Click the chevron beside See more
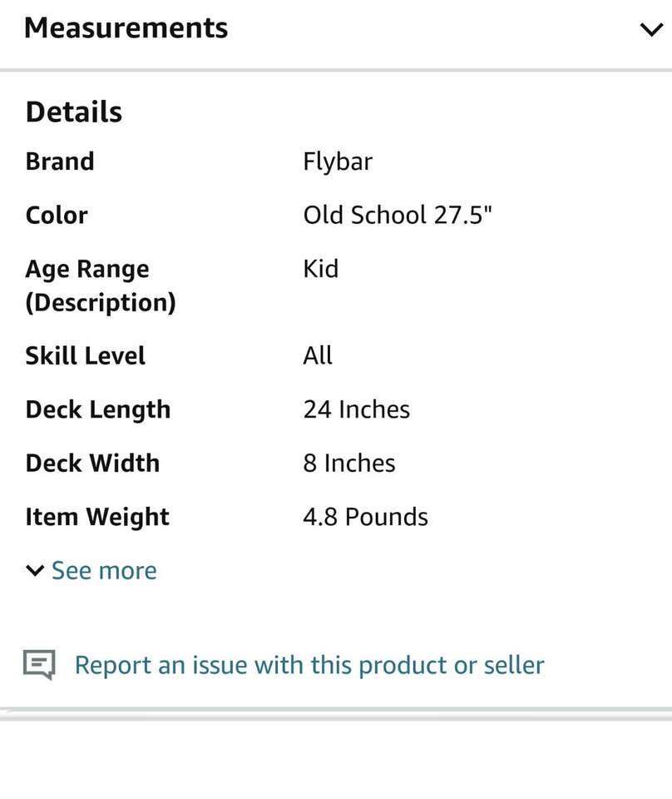This screenshot has height=799, width=672. pos(35,571)
